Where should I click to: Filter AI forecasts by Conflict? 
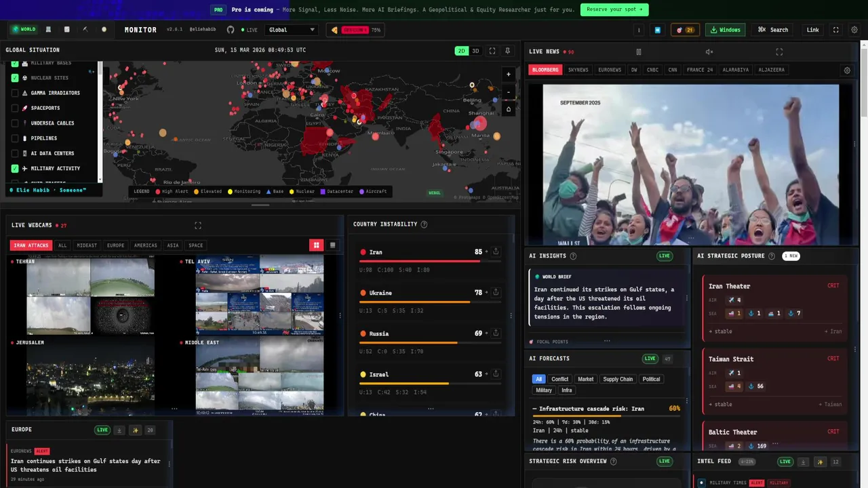click(x=560, y=379)
